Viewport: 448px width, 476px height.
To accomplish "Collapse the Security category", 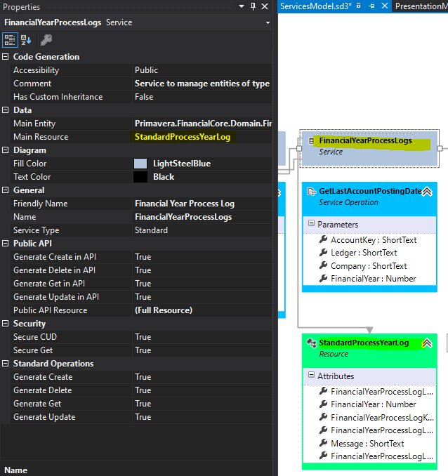I will pyautogui.click(x=6, y=324).
